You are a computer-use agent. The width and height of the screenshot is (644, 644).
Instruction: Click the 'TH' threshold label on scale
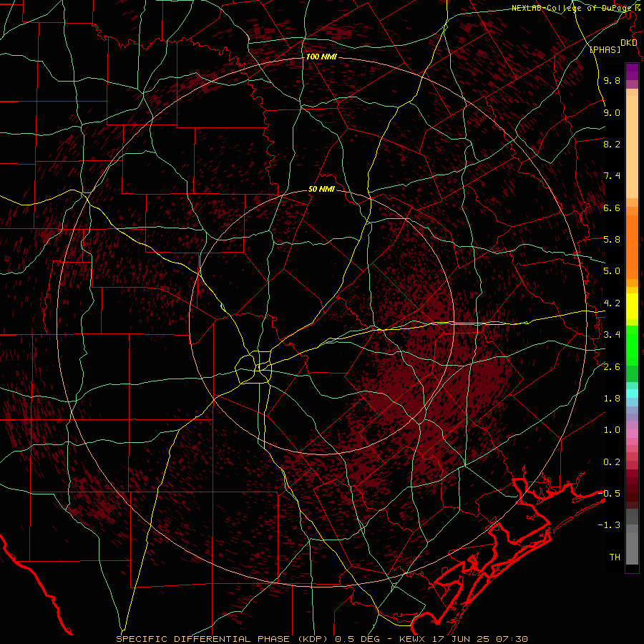[615, 557]
